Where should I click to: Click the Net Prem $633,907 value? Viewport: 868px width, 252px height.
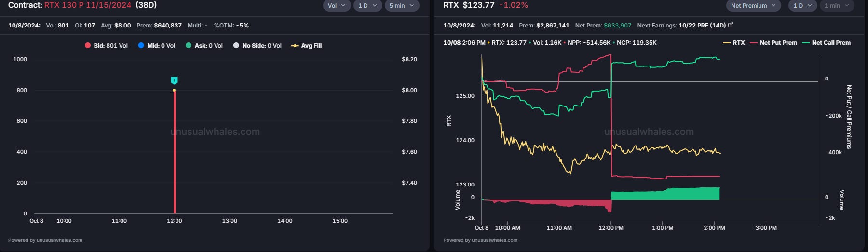pyautogui.click(x=603, y=25)
